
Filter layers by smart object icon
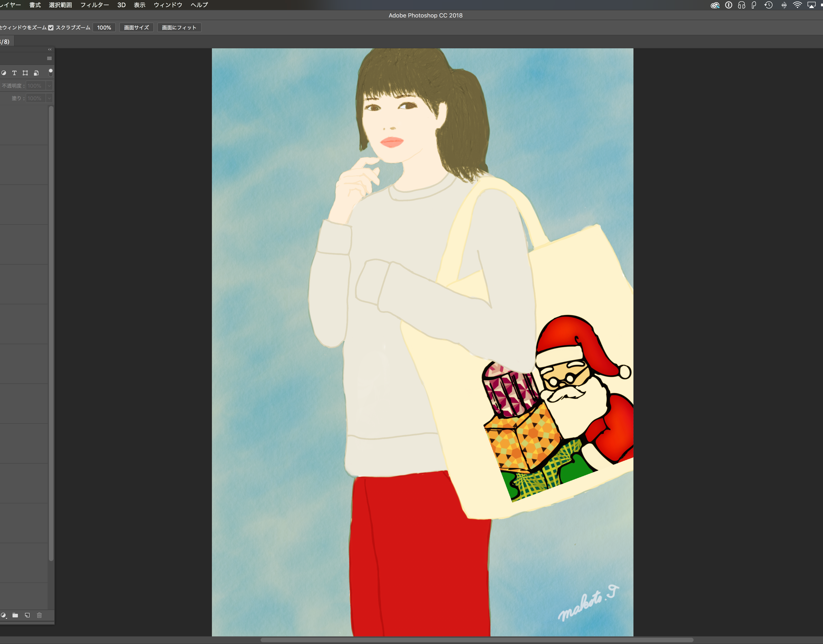(x=36, y=73)
